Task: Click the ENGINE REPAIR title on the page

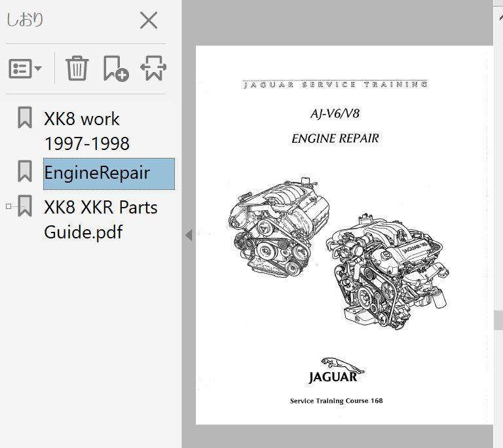Action: 335,138
